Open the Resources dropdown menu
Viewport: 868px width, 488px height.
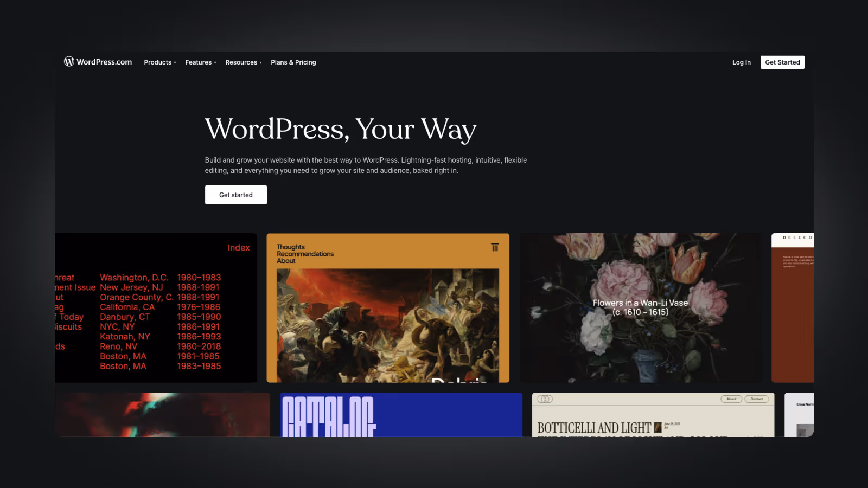[x=244, y=62]
